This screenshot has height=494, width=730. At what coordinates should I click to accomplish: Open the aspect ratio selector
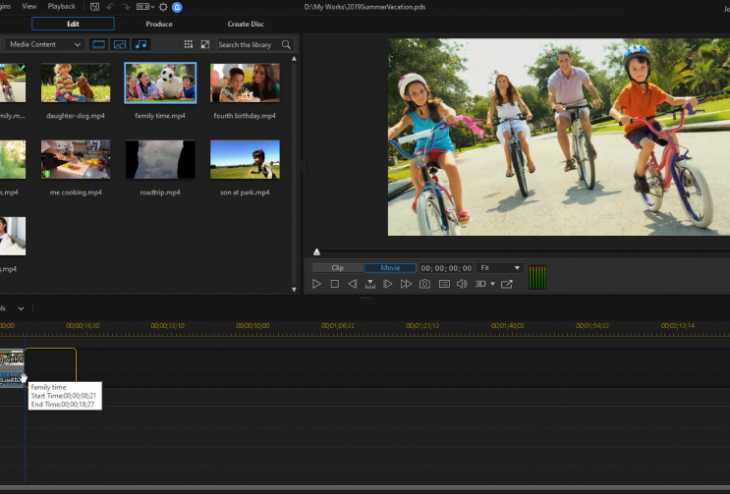click(x=145, y=7)
